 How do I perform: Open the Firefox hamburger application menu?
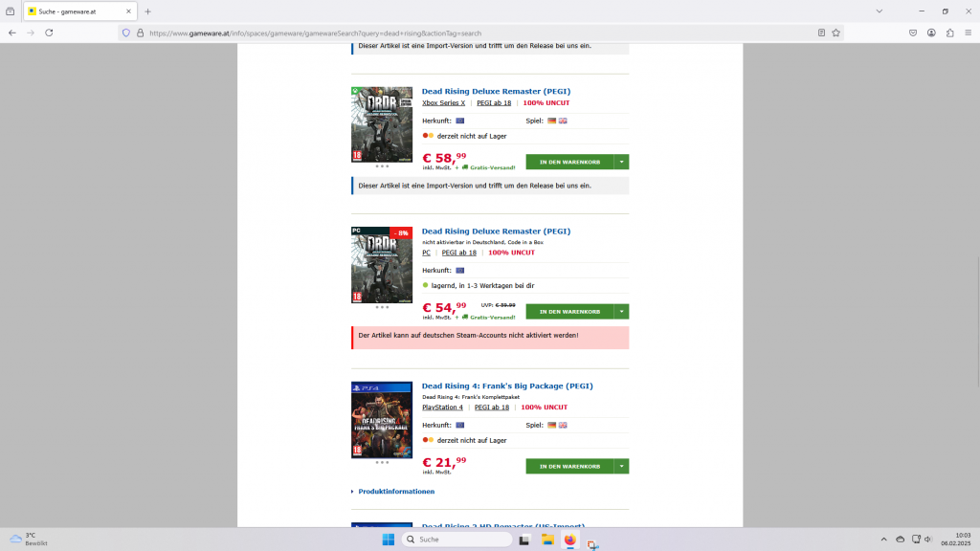click(x=968, y=32)
